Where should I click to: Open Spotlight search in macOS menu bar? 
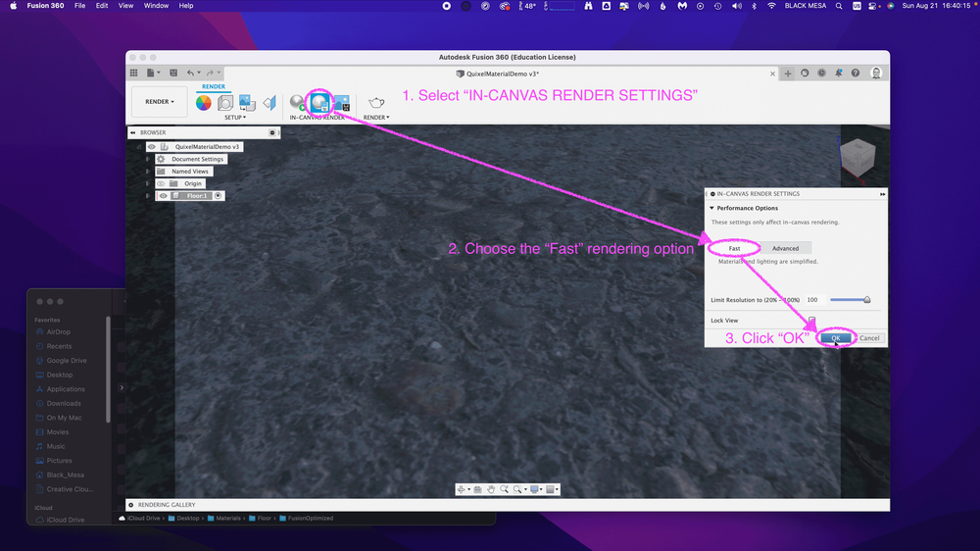(839, 6)
